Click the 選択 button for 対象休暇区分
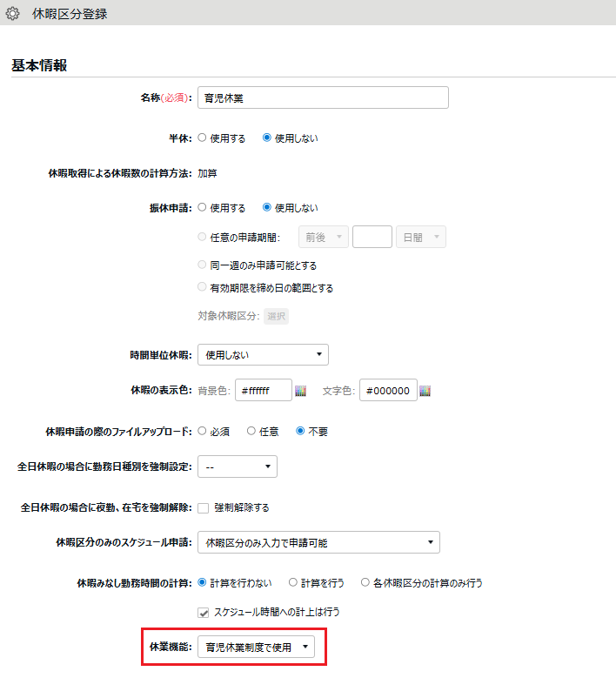The width and height of the screenshot is (616, 678). [x=276, y=316]
